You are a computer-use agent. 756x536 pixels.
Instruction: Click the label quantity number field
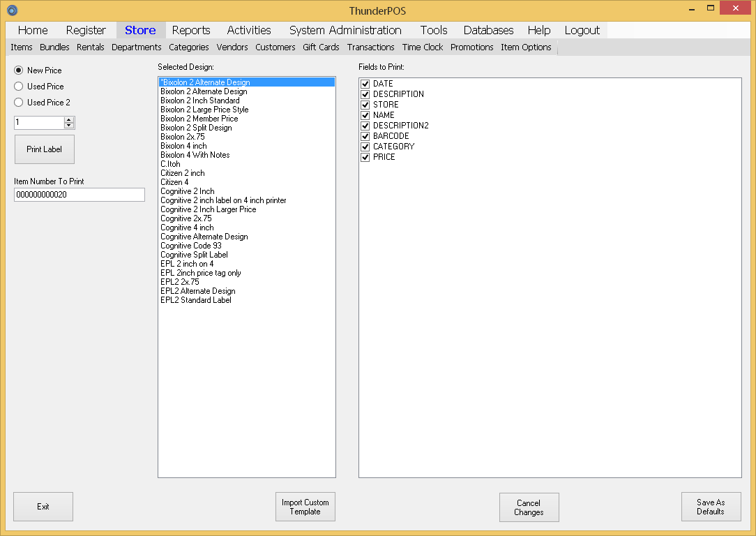[39, 123]
